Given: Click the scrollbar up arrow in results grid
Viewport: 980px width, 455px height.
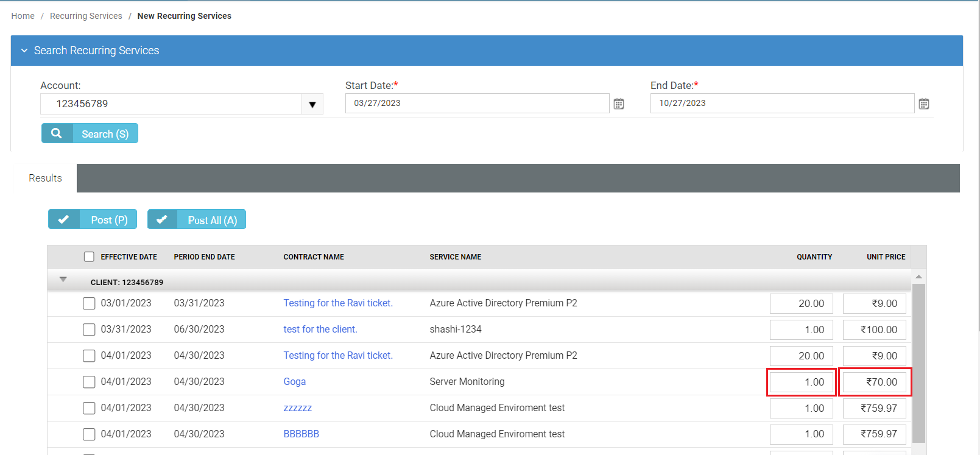Looking at the screenshot, I should click(918, 277).
